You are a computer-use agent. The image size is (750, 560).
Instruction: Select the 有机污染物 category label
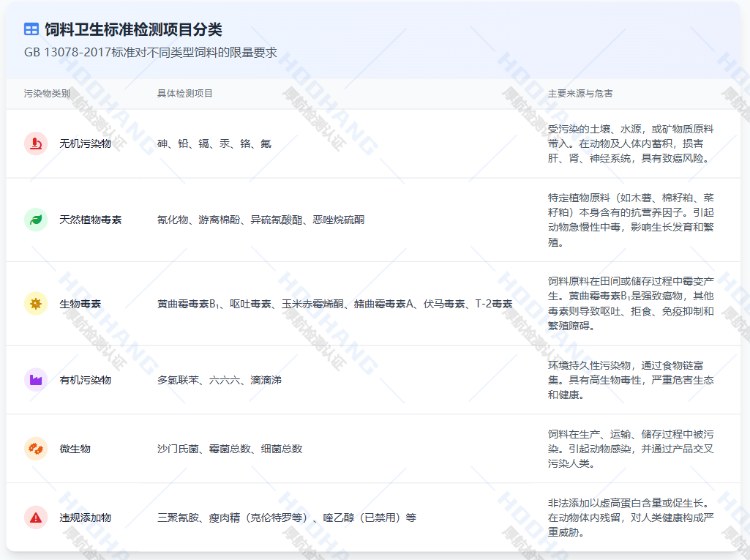click(x=86, y=380)
